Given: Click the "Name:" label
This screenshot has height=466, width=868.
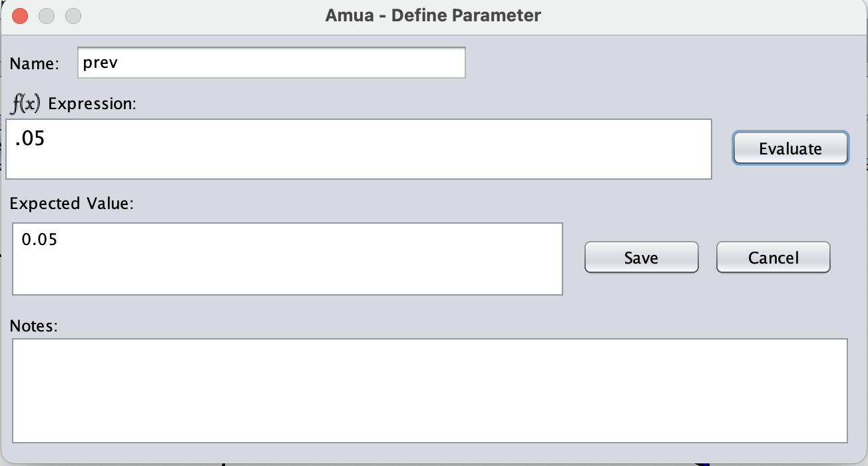Looking at the screenshot, I should (35, 64).
